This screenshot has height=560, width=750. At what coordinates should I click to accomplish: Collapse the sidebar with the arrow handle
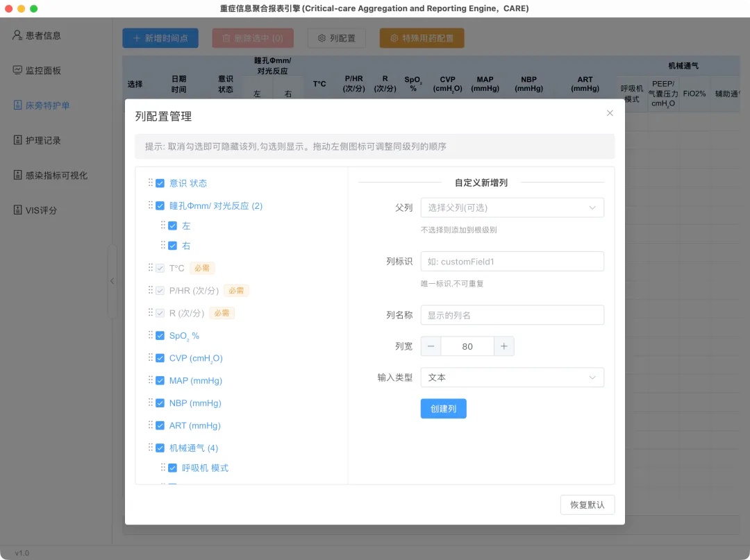click(x=112, y=281)
